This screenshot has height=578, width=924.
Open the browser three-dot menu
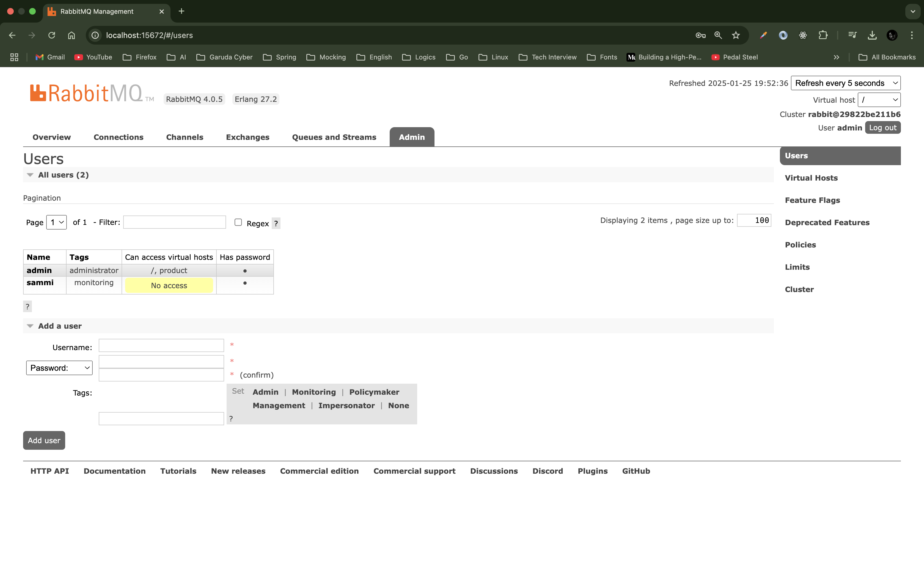[x=912, y=35]
